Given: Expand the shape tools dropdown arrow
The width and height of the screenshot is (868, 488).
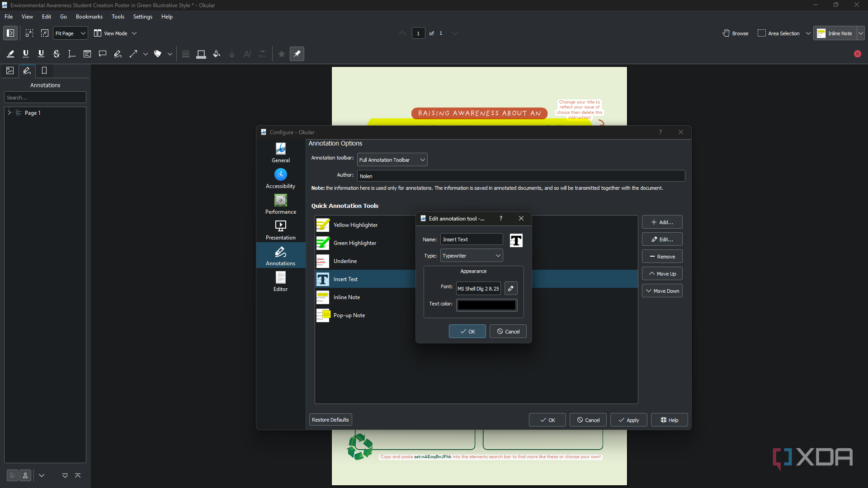Looking at the screenshot, I should point(146,54).
